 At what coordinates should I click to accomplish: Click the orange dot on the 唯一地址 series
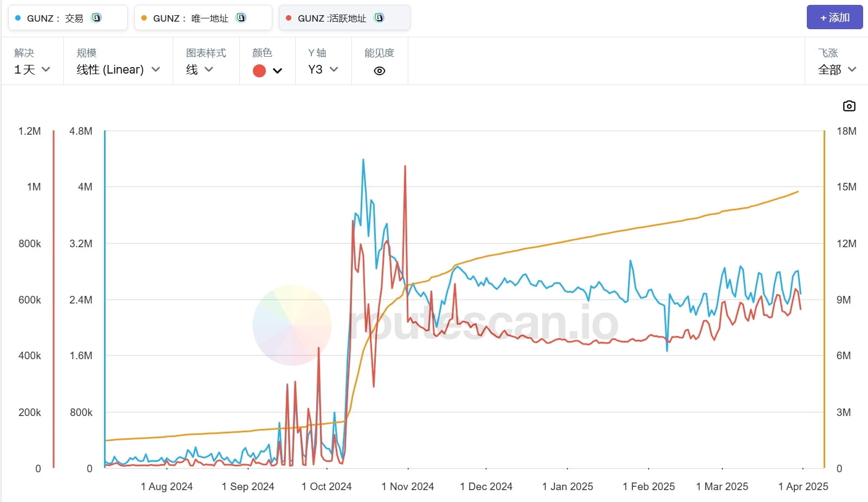(x=144, y=18)
